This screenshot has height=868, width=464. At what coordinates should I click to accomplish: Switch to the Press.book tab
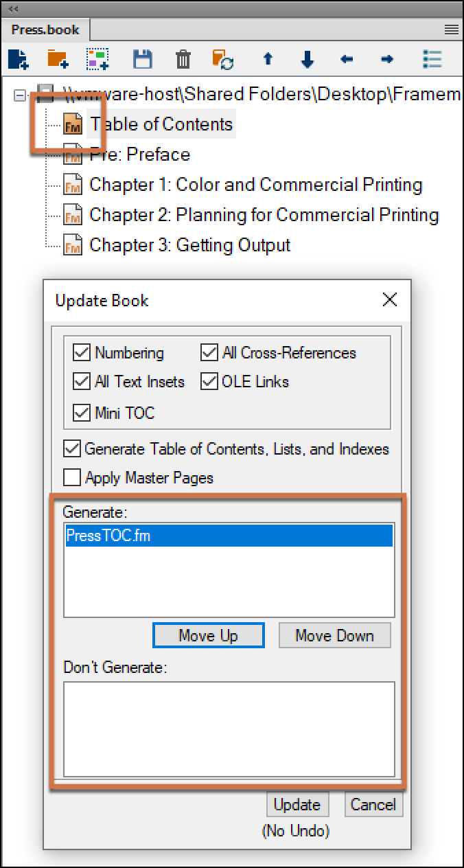point(44,30)
